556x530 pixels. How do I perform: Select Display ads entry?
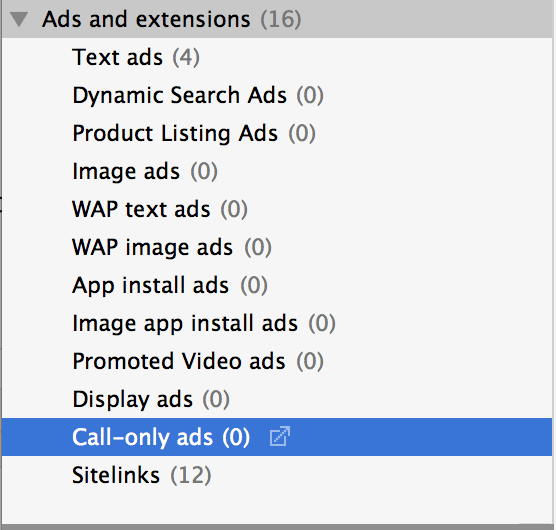151,399
